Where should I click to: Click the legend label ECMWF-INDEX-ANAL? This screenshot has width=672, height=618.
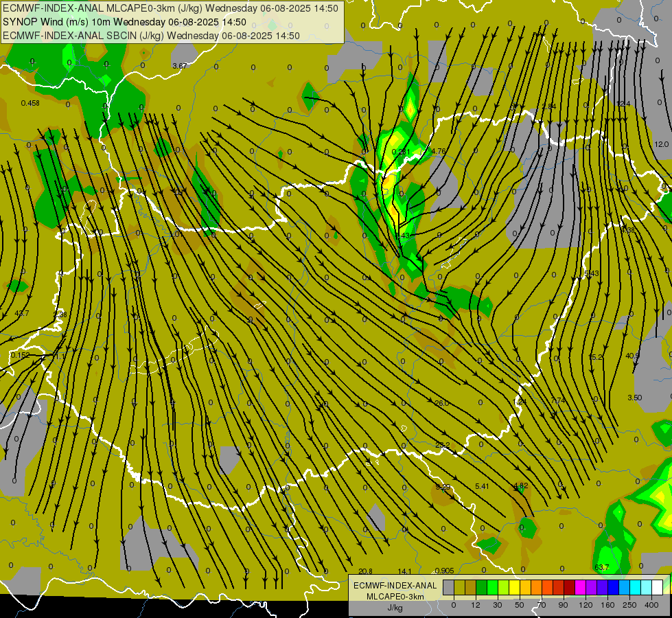click(x=395, y=586)
